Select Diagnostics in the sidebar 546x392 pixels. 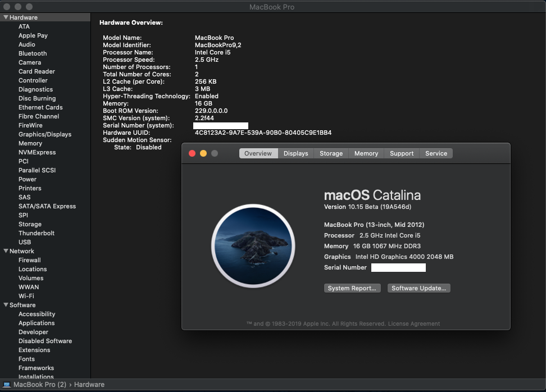point(36,89)
